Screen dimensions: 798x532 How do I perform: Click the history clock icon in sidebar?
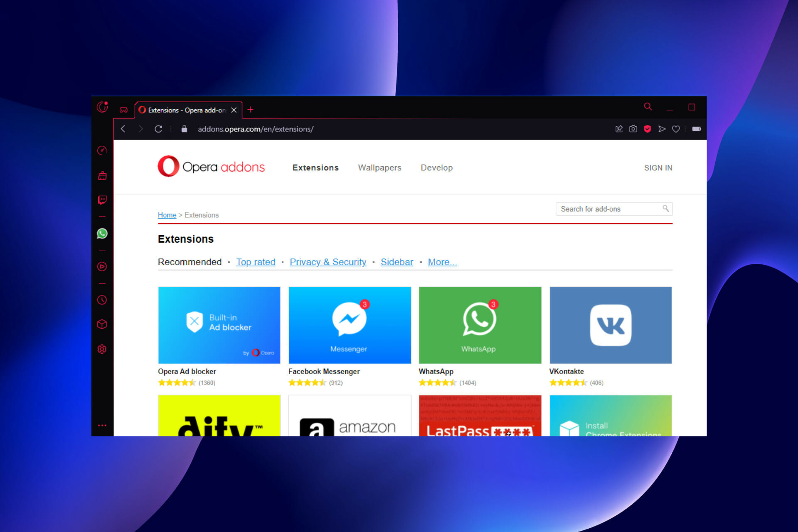pyautogui.click(x=101, y=299)
